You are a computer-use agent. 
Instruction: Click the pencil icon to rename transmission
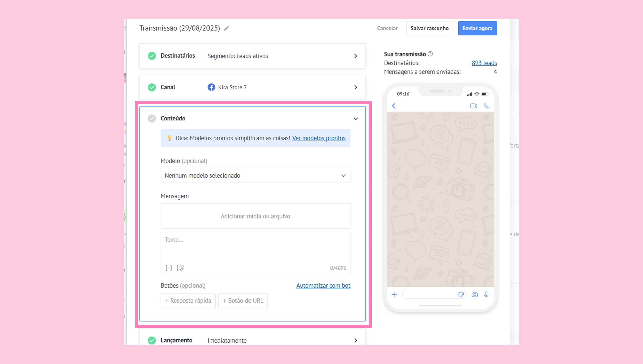click(226, 28)
